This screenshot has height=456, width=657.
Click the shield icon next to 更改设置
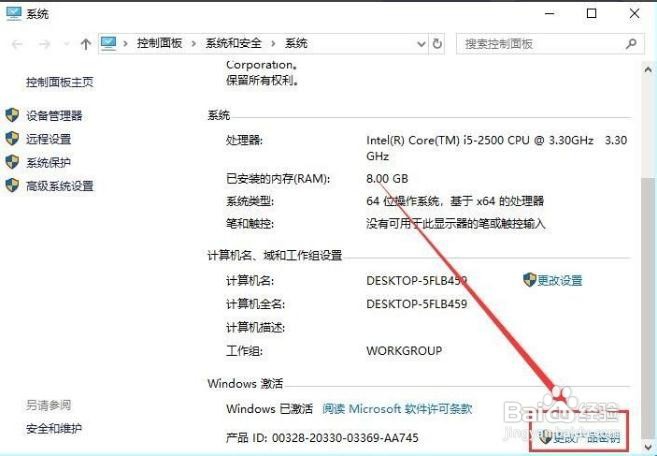point(530,280)
